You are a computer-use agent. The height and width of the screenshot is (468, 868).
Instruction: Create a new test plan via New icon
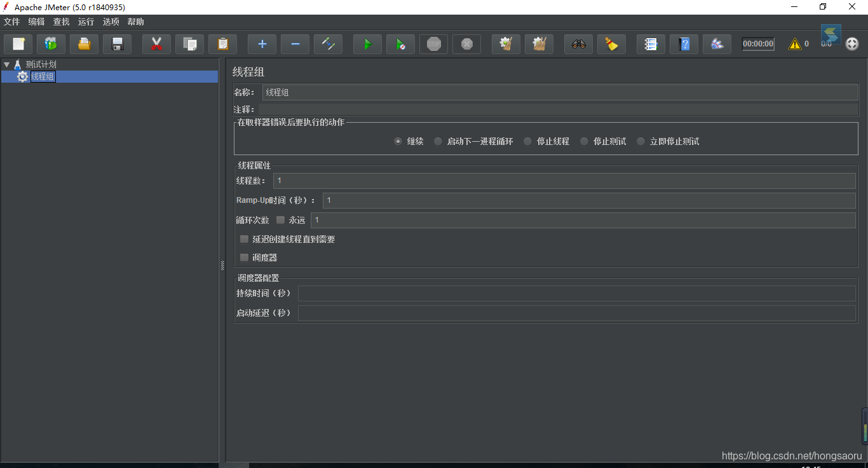(18, 44)
